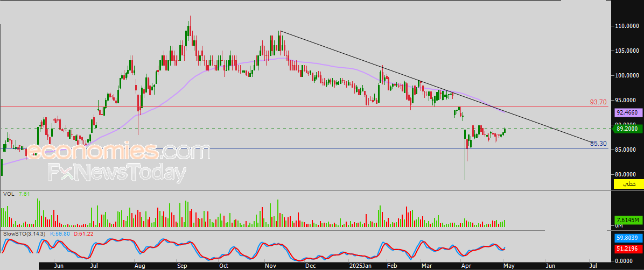Click the Oct label on time axis
Screen dimensions: 644x270
pyautogui.click(x=224, y=266)
